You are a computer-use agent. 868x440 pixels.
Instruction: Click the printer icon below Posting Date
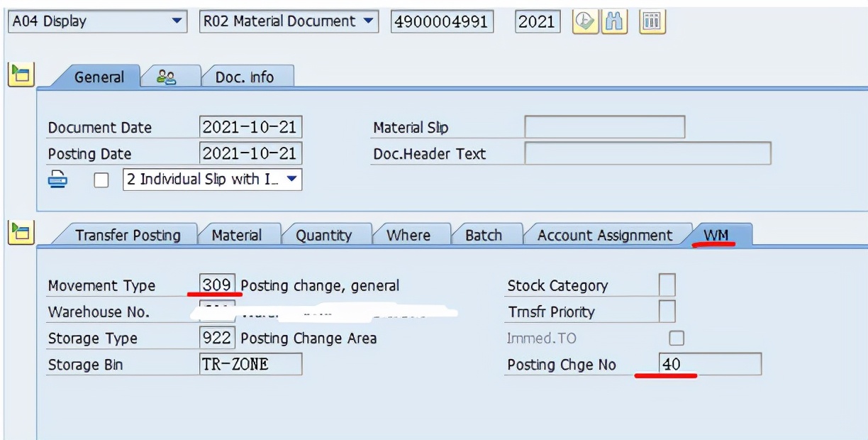(x=57, y=179)
